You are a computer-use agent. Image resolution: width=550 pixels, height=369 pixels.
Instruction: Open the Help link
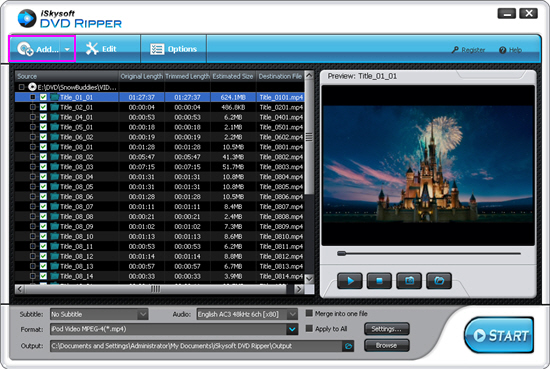tap(511, 50)
